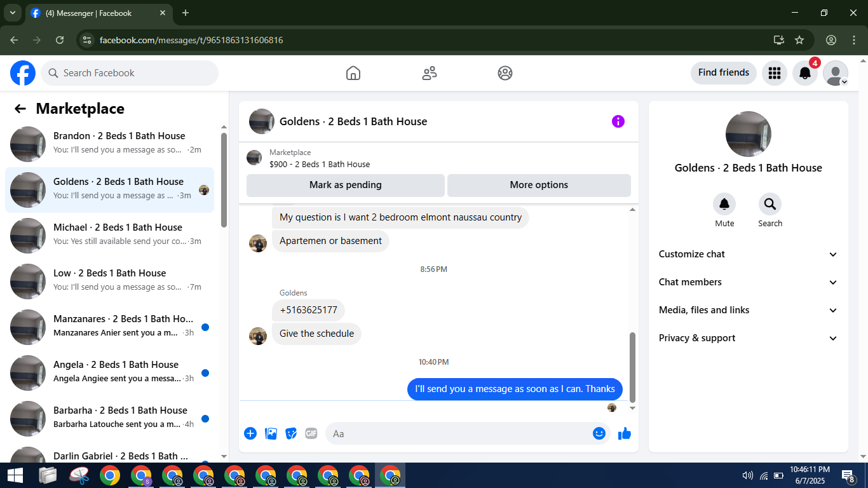
Task: Expand Media, files and links section
Action: 748,310
